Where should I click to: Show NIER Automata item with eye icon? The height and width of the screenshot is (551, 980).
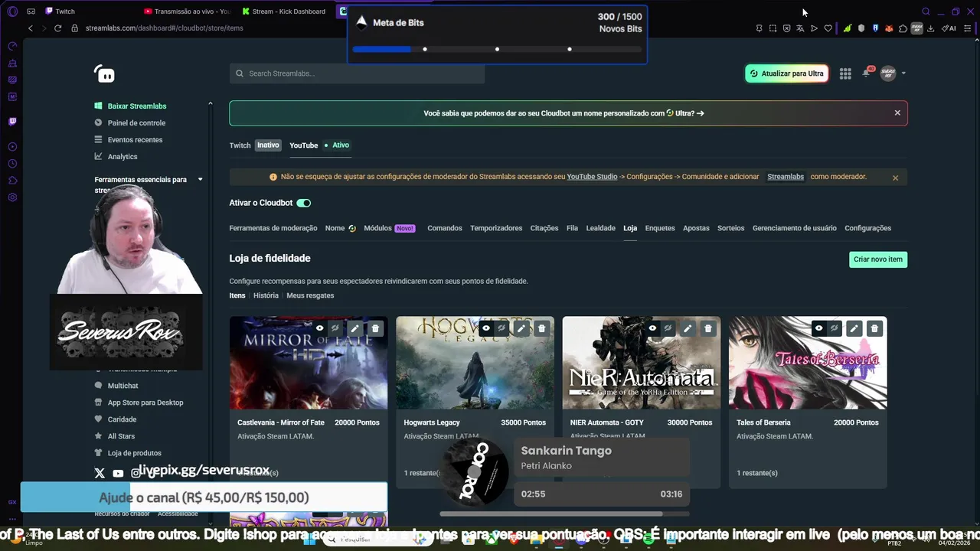[x=652, y=328]
